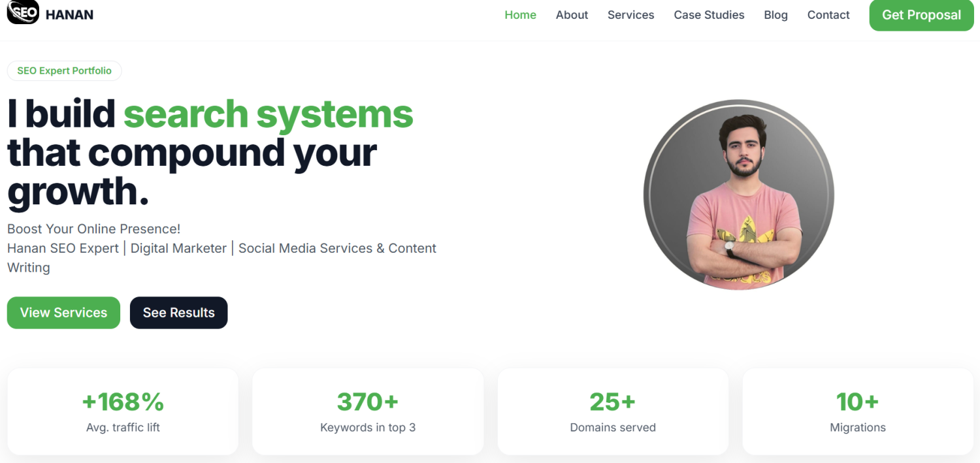Click the HANAN brand name
Screen dimensions: 980x463
(69, 15)
